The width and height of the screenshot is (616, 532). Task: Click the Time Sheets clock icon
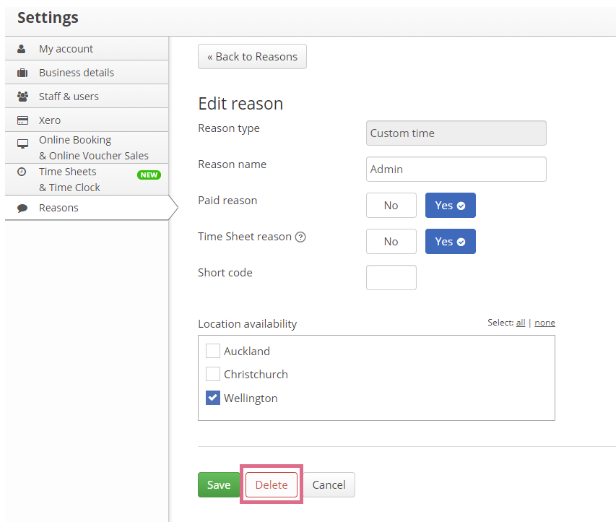(22, 172)
